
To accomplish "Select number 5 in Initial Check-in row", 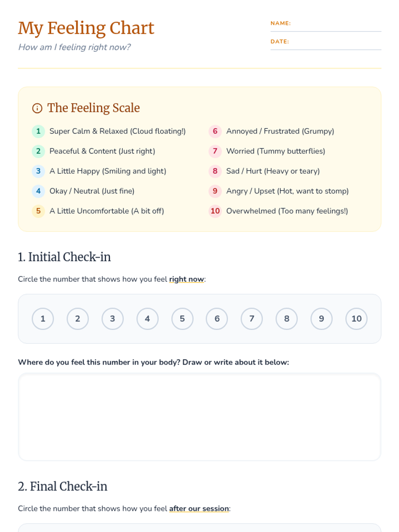I will point(182,319).
